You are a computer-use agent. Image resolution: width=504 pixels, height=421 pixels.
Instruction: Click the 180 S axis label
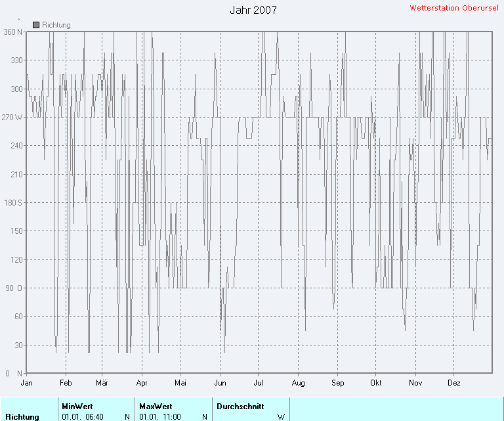click(13, 203)
